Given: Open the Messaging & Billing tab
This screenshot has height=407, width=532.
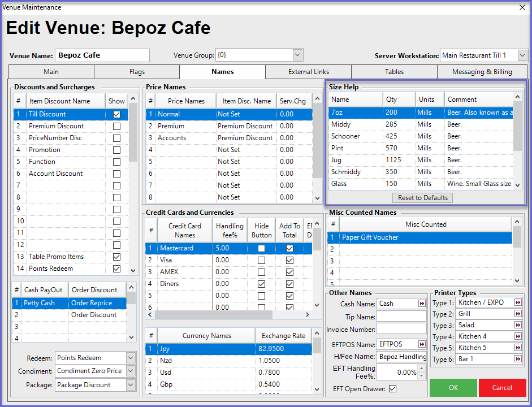Looking at the screenshot, I should [x=482, y=72].
